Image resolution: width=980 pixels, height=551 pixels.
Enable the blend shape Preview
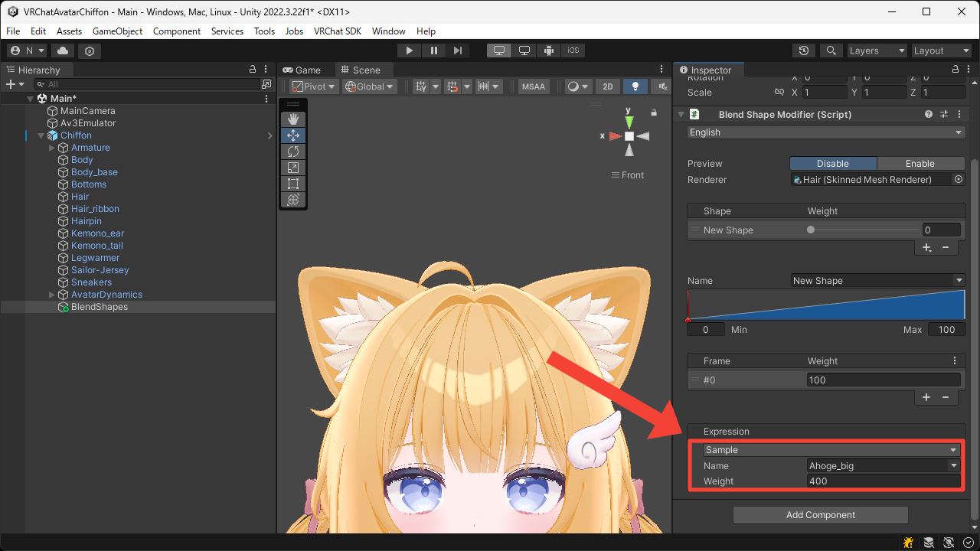point(920,163)
